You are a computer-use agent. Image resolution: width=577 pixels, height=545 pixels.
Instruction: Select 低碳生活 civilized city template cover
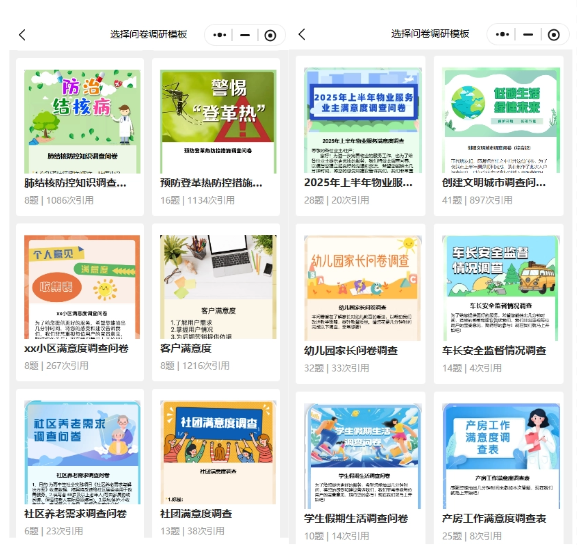(x=501, y=120)
